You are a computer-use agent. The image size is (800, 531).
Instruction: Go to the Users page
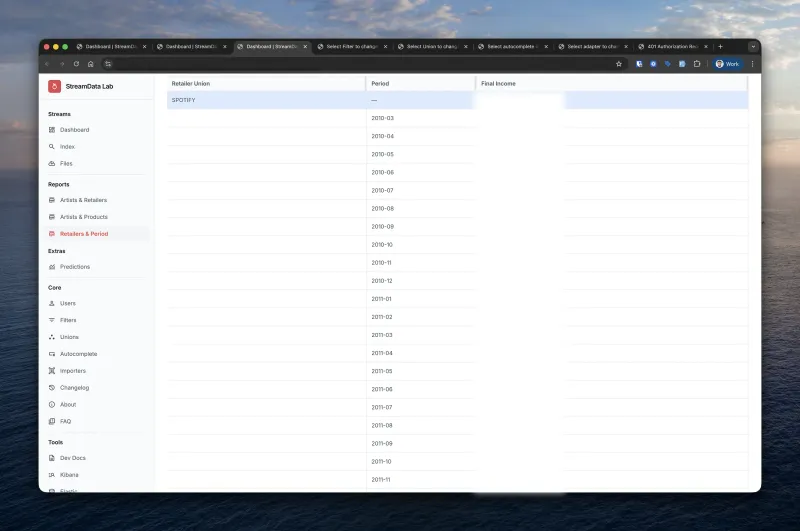click(x=68, y=303)
